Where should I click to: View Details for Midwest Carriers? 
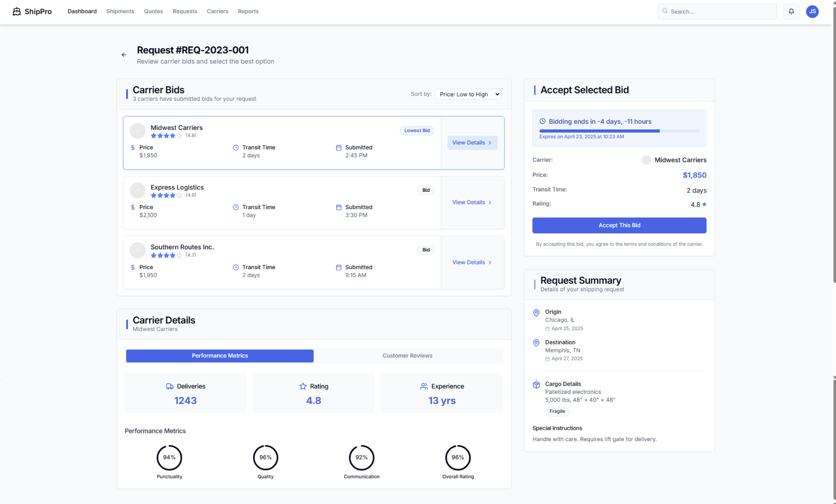tap(472, 142)
